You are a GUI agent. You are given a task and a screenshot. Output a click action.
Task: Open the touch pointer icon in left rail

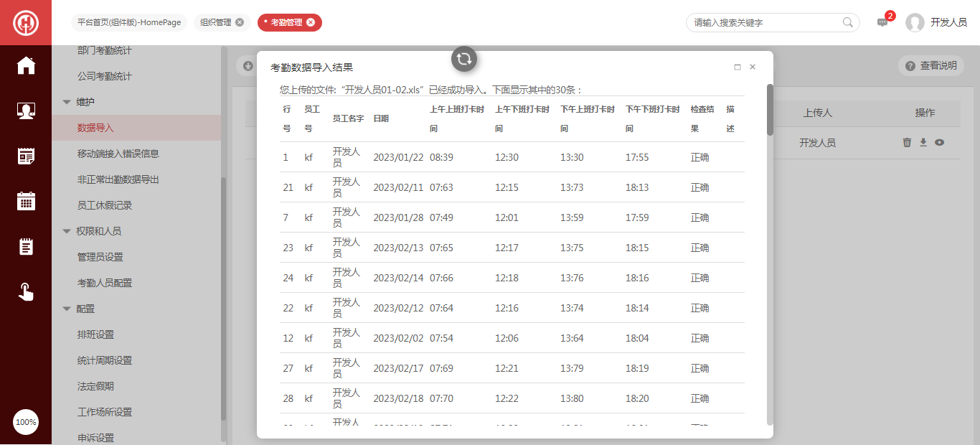point(26,291)
